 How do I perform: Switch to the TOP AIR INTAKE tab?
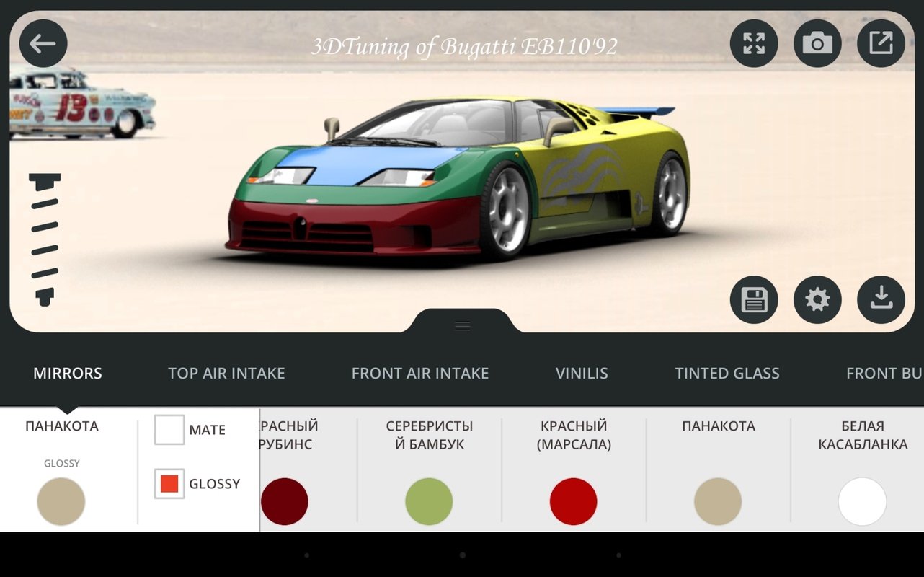point(226,373)
